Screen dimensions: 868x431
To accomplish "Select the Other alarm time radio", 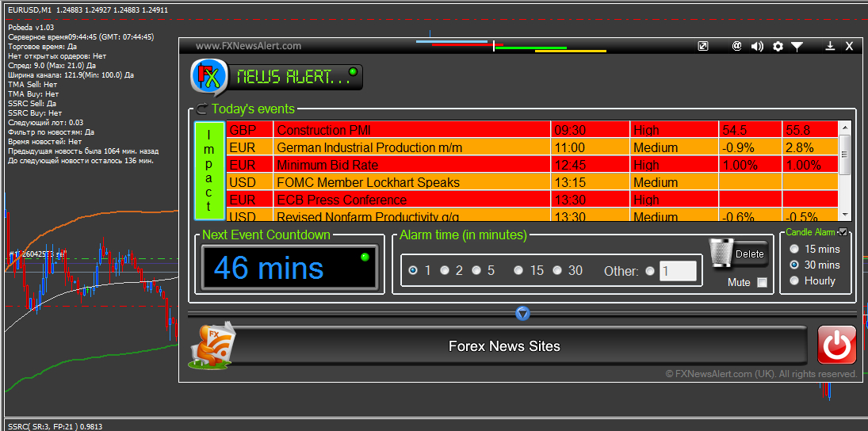I will pos(650,270).
